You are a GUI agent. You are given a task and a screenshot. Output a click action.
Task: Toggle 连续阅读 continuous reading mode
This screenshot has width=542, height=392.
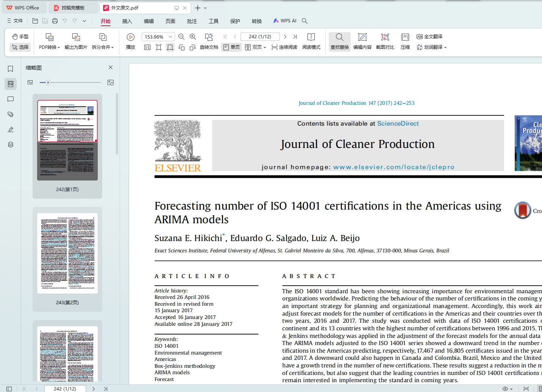(284, 47)
